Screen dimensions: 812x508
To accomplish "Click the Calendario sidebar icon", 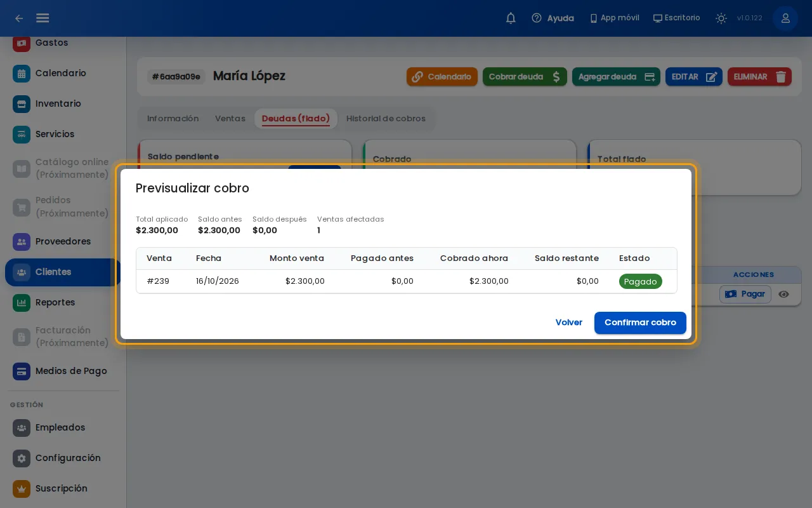I will pyautogui.click(x=22, y=73).
